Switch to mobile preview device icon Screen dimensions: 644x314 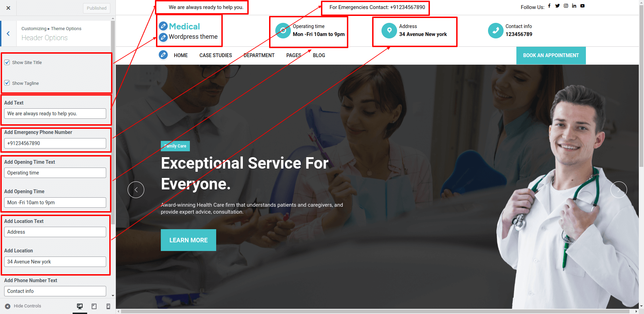[x=108, y=306]
